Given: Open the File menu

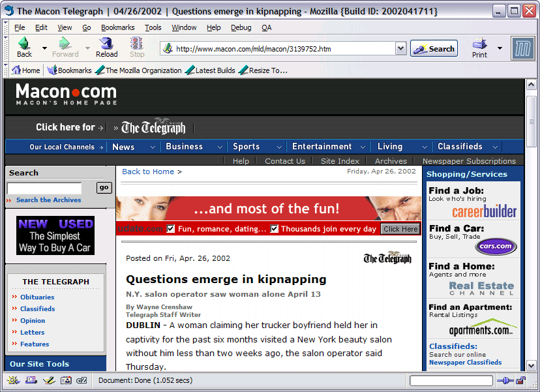Looking at the screenshot, I should pos(20,27).
